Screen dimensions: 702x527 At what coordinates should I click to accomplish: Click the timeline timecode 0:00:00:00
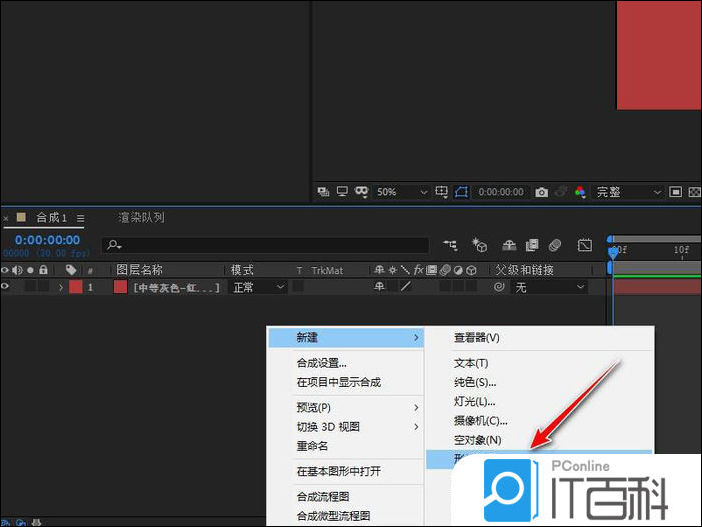click(x=47, y=240)
